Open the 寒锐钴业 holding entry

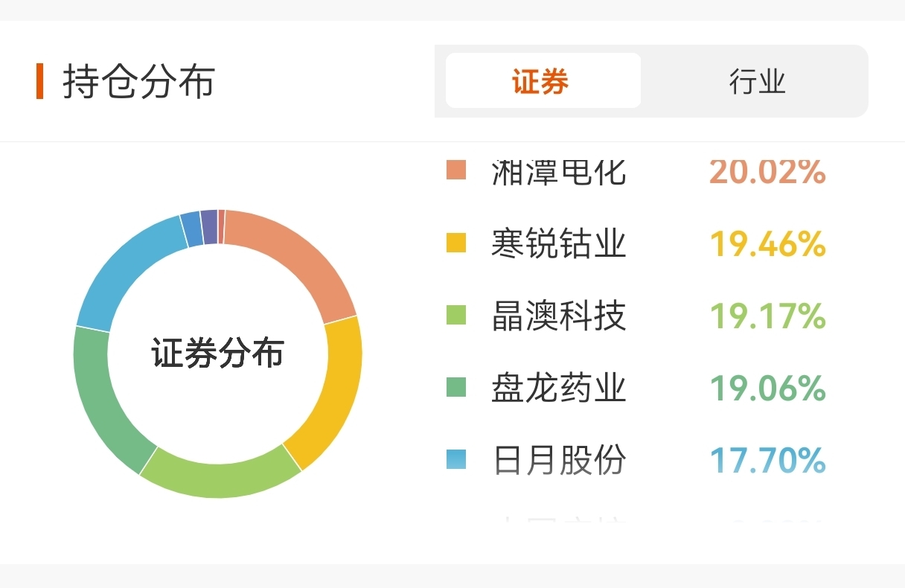[x=558, y=243]
